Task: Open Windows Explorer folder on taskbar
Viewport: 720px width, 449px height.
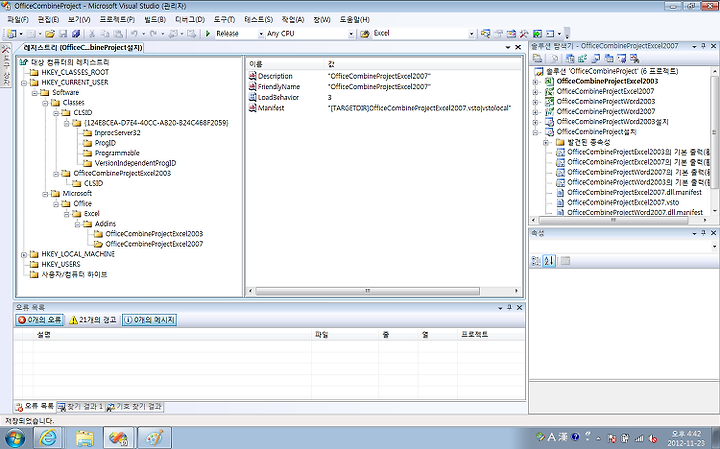Action: [x=84, y=438]
